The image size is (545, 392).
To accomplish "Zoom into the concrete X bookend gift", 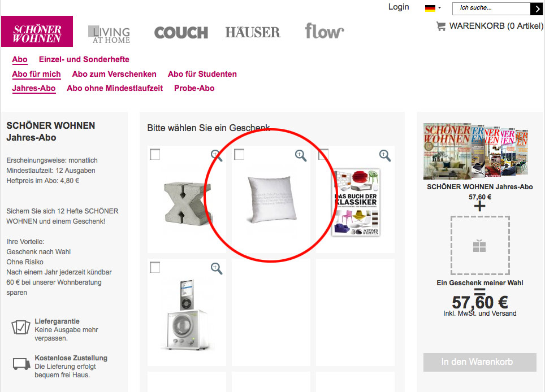I will pyautogui.click(x=216, y=155).
